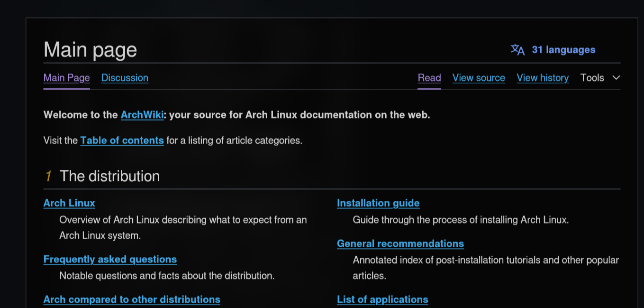
Task: Follow the ArchWiki link in welcome text
Action: [142, 115]
